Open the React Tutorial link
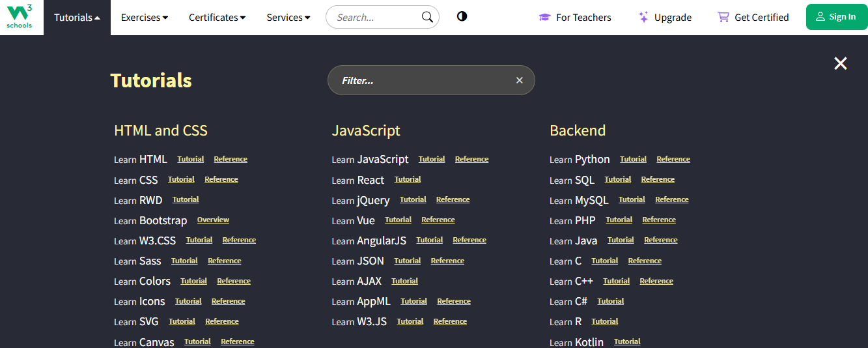Image resolution: width=868 pixels, height=348 pixels. (x=408, y=179)
